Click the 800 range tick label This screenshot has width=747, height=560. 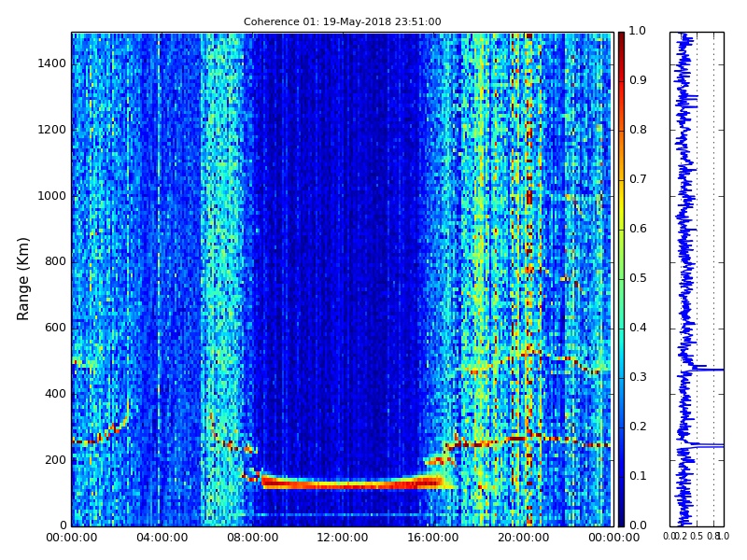point(55,261)
